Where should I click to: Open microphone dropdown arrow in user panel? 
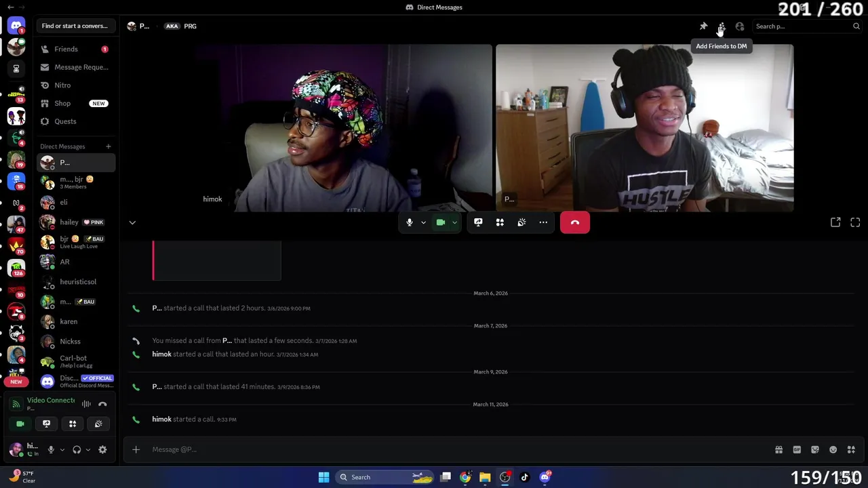pos(62,449)
